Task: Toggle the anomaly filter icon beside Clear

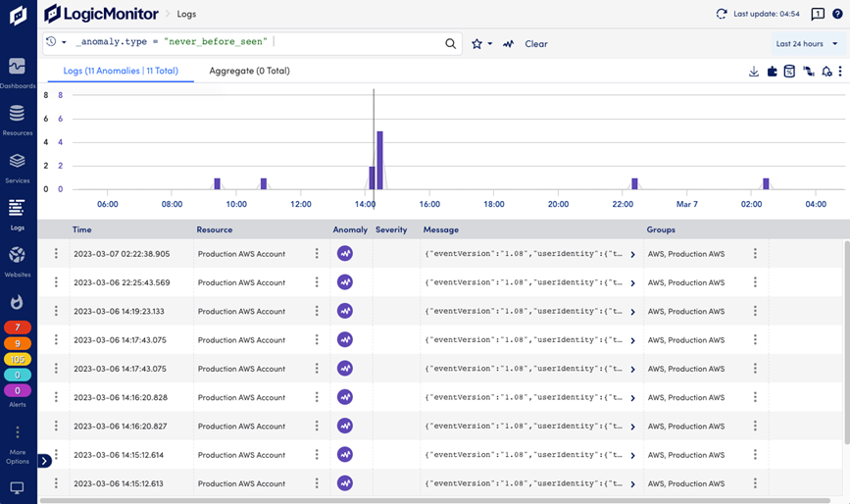Action: (x=508, y=44)
